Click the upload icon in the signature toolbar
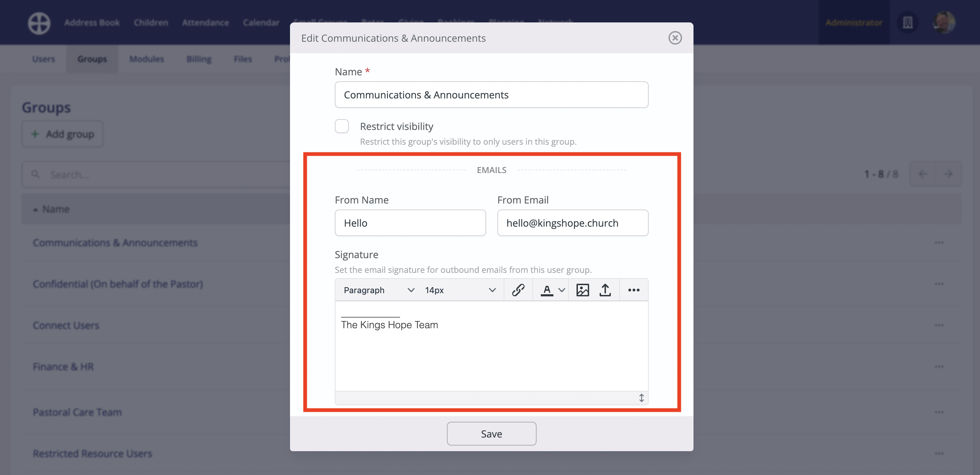This screenshot has height=475, width=980. click(x=606, y=290)
